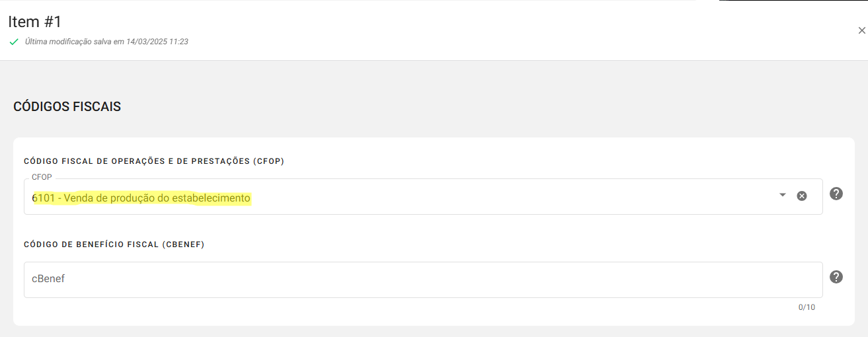
Task: Click the small 'CFOP' floating field label
Action: click(x=42, y=177)
